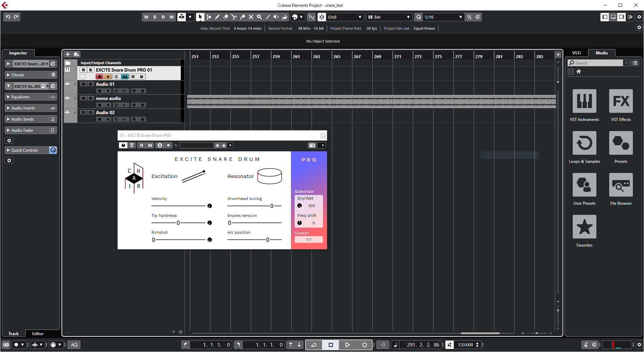
Task: Click the transport Play button
Action: point(347,345)
